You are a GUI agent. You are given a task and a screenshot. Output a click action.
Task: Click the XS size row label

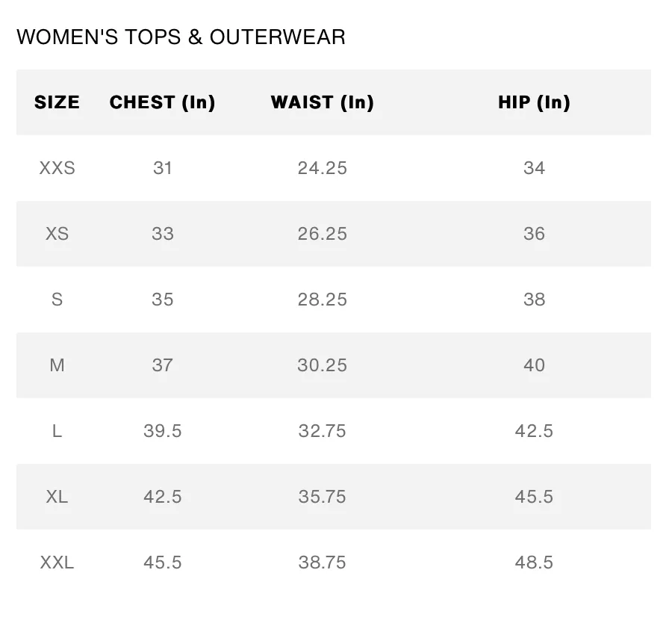pyautogui.click(x=57, y=234)
